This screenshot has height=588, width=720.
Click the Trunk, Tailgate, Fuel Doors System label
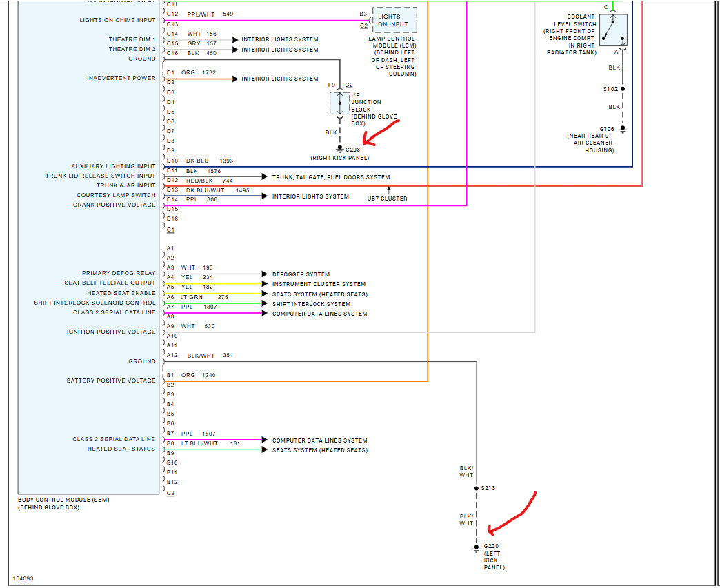pos(330,177)
